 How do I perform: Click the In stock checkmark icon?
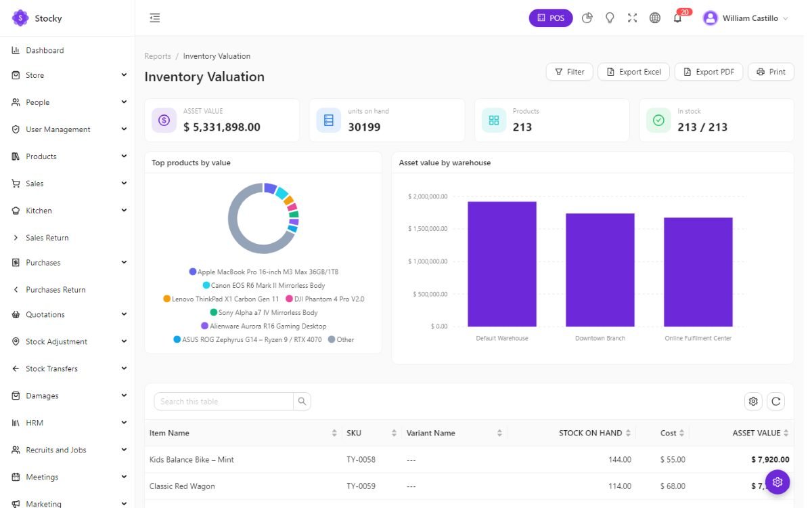pos(658,120)
